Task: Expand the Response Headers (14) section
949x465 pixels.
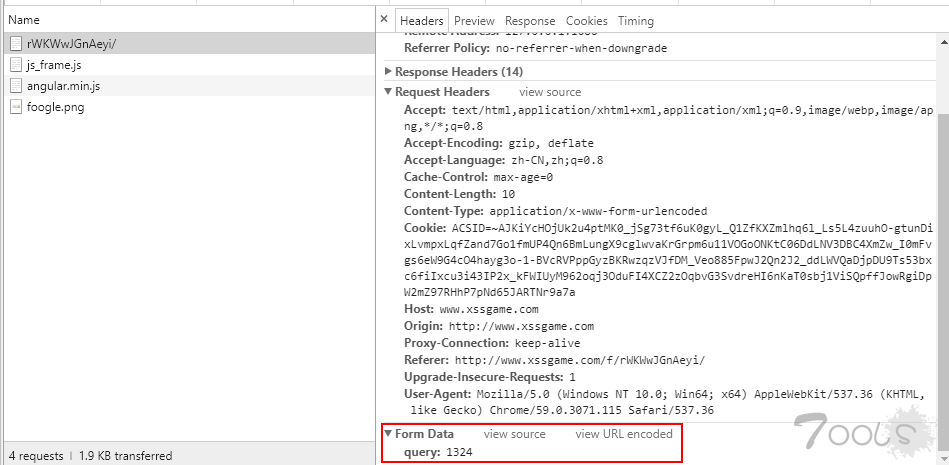Action: pyautogui.click(x=389, y=71)
